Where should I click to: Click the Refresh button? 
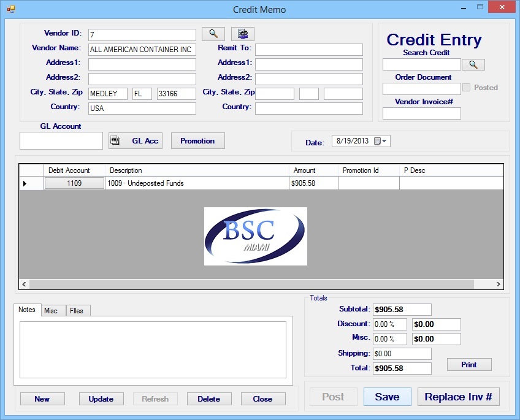click(155, 399)
